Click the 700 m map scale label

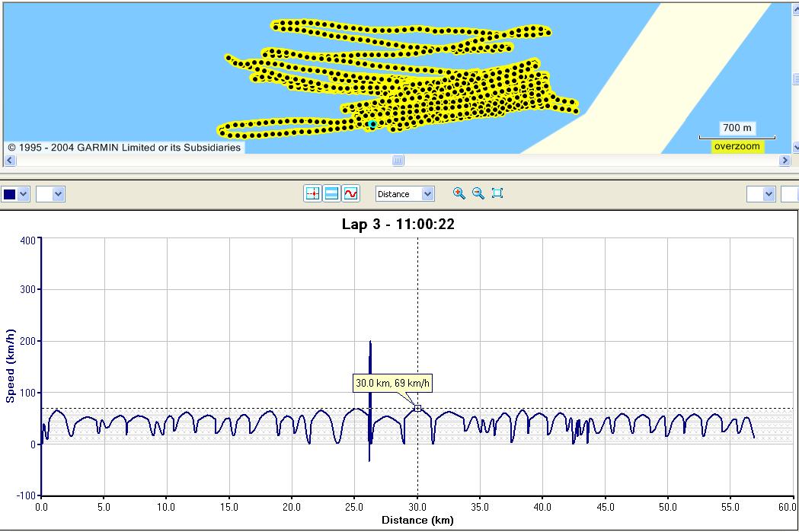pos(737,129)
